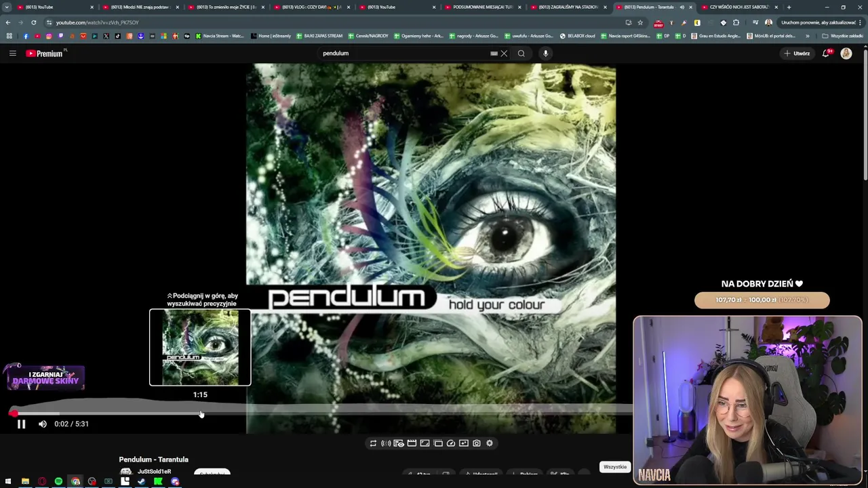This screenshot has width=868, height=488.
Task: Open the Windows Start menu
Action: tap(9, 482)
